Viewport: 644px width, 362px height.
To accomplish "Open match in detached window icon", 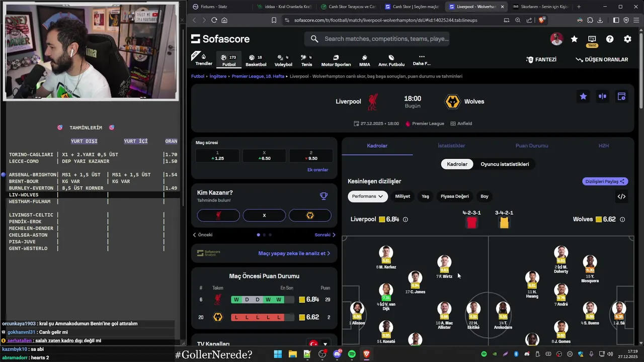I will 621,96.
